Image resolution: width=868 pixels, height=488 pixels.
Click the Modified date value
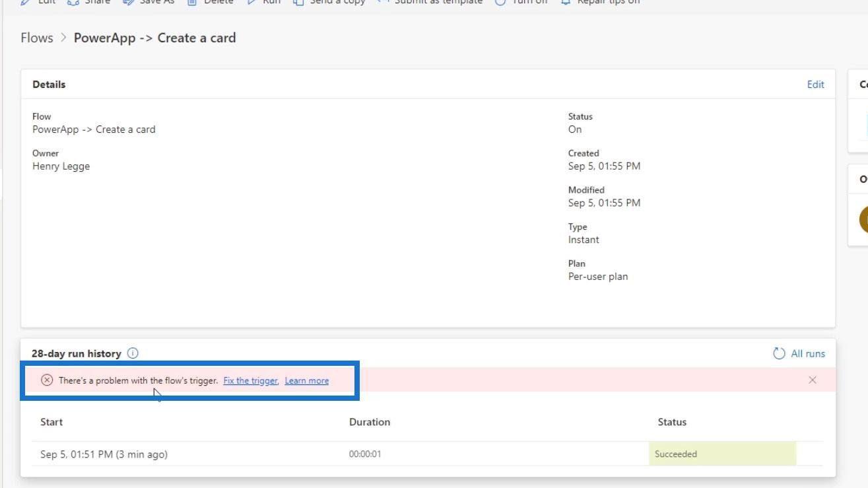[604, 203]
